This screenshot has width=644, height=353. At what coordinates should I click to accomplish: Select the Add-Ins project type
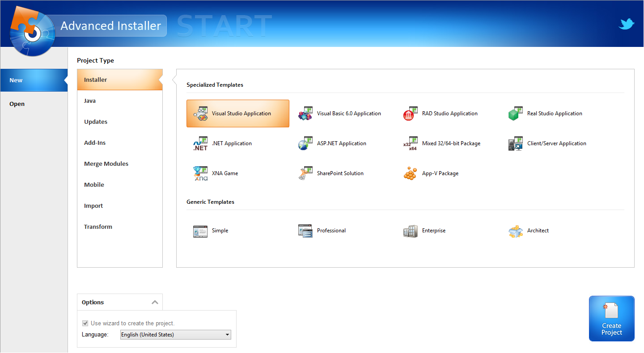[120, 143]
